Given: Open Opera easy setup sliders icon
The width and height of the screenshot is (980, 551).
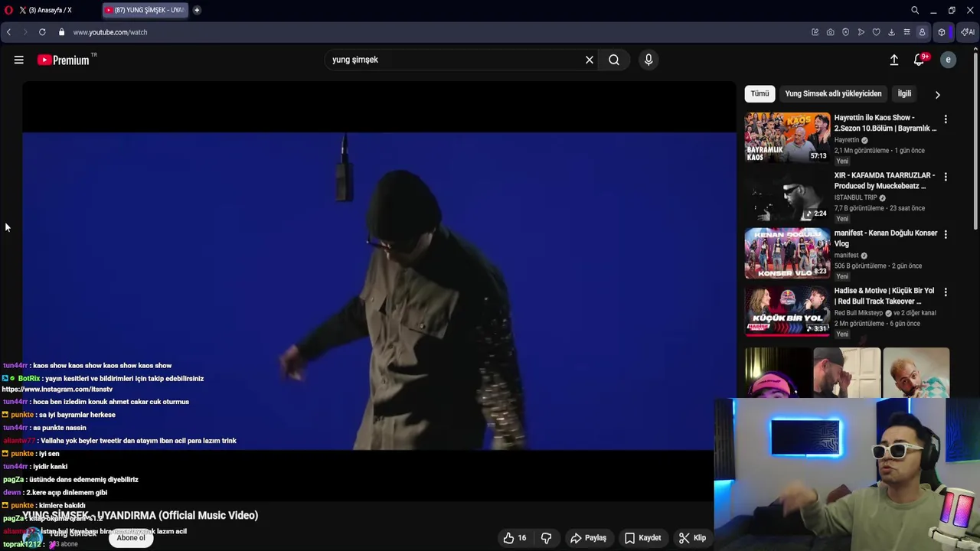Looking at the screenshot, I should tap(906, 32).
